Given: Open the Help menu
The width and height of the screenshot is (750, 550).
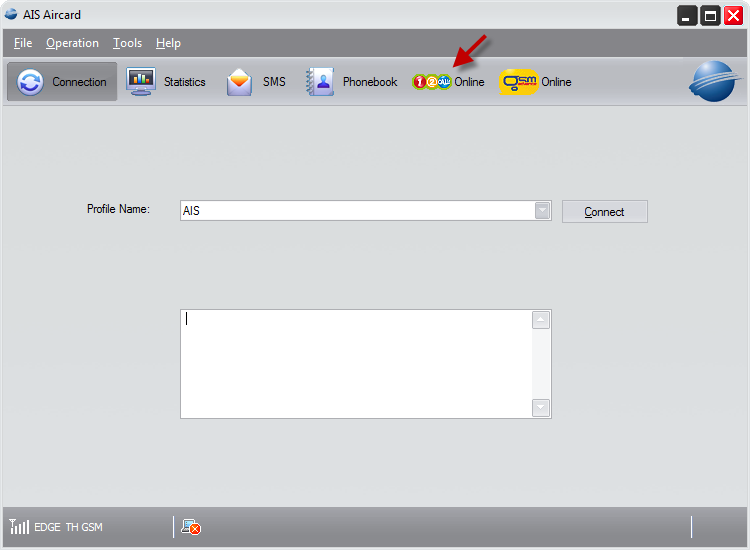Looking at the screenshot, I should 168,43.
